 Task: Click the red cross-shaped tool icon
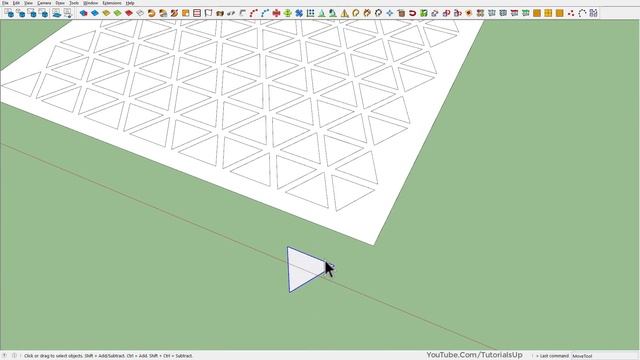[x=276, y=13]
